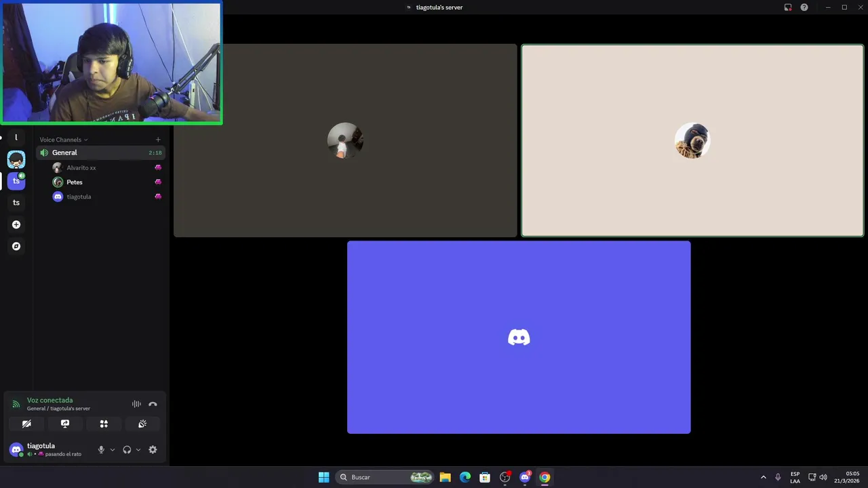The width and height of the screenshot is (868, 488).
Task: Open Microsoft Store from taskbar
Action: pos(485,477)
